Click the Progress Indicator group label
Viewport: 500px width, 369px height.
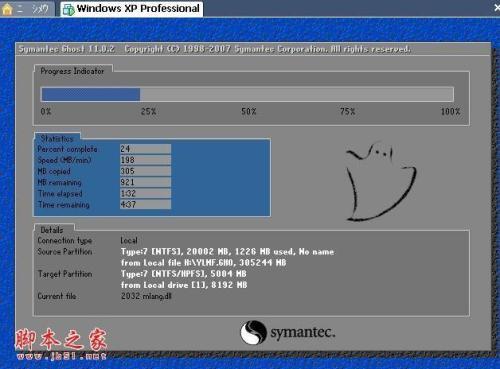(x=72, y=71)
